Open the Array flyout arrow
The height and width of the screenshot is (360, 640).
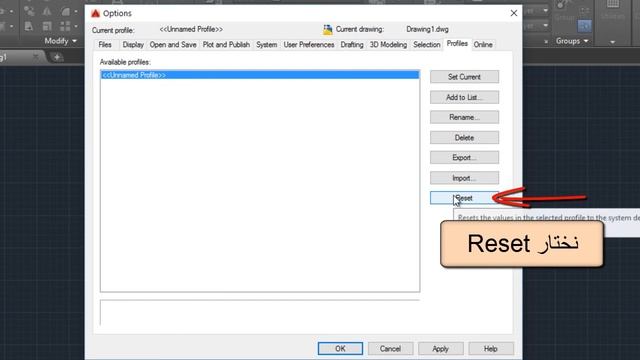tap(76, 26)
